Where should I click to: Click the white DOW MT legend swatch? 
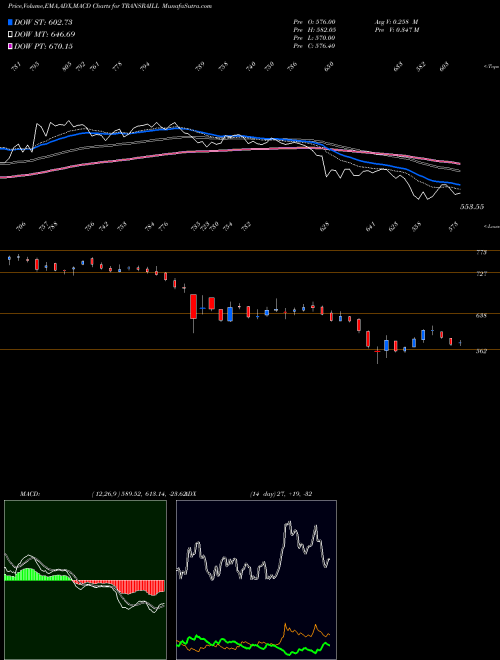[x=11, y=34]
